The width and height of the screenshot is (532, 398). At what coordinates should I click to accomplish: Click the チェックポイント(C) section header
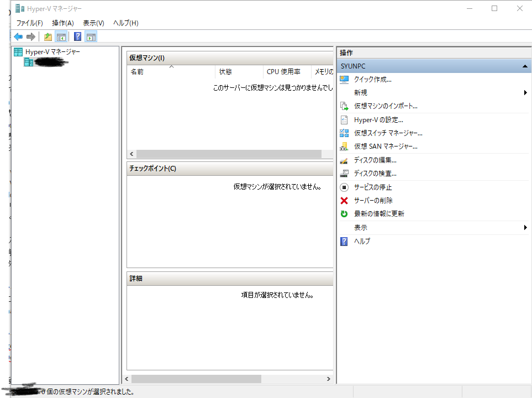coord(230,169)
